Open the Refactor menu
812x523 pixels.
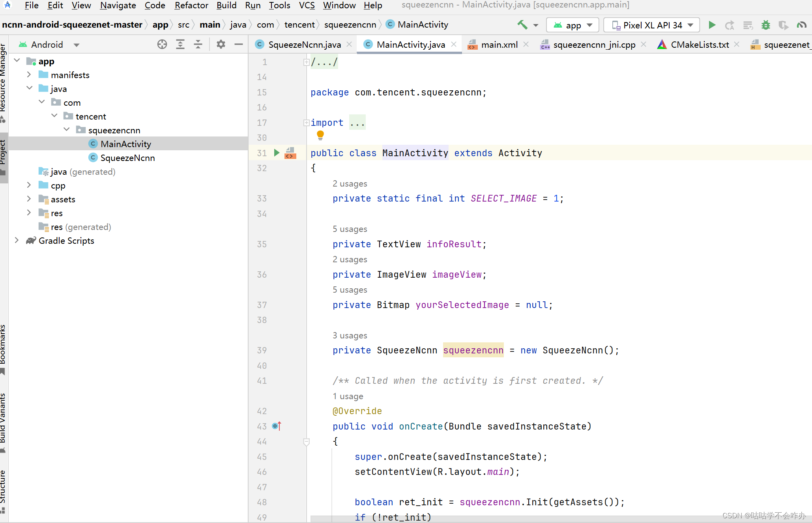pyautogui.click(x=191, y=5)
